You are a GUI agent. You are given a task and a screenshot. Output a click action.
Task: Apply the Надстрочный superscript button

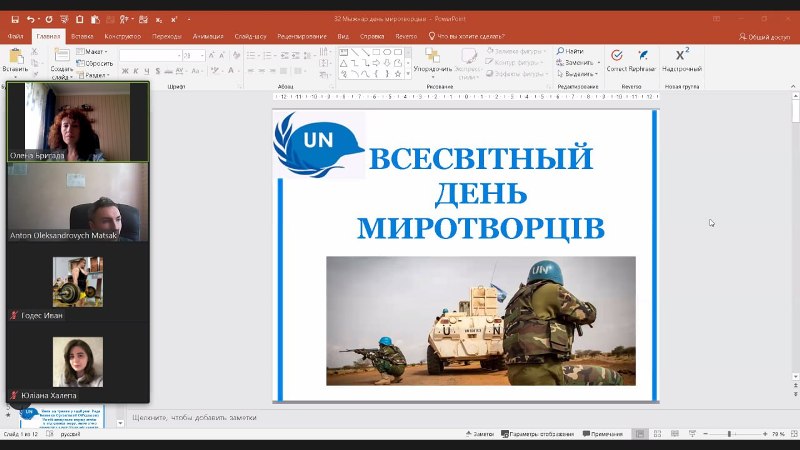coord(682,56)
